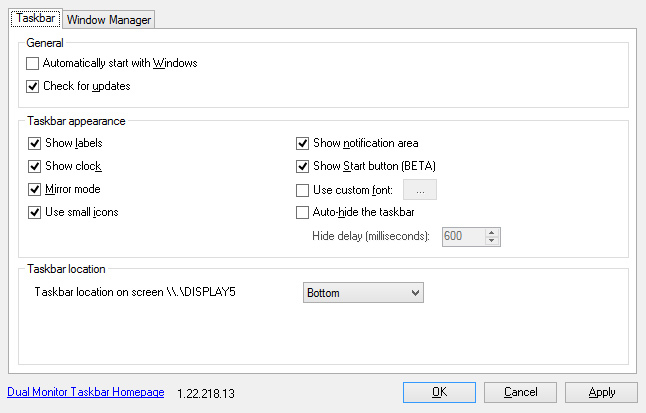Disable Show Start button (BETA)
Viewport: 646px width, 413px height.
coord(302,167)
